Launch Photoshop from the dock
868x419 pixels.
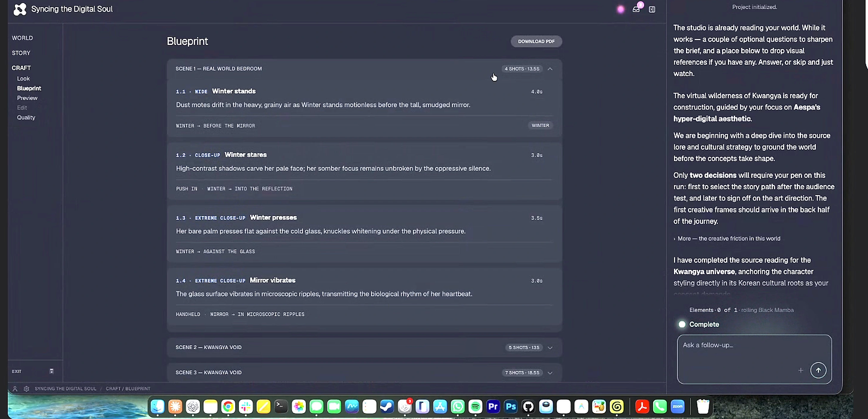coord(511,406)
